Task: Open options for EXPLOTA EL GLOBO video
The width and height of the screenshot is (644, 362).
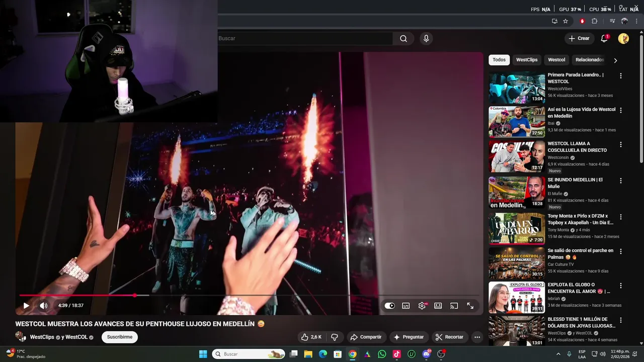Action: (620, 286)
